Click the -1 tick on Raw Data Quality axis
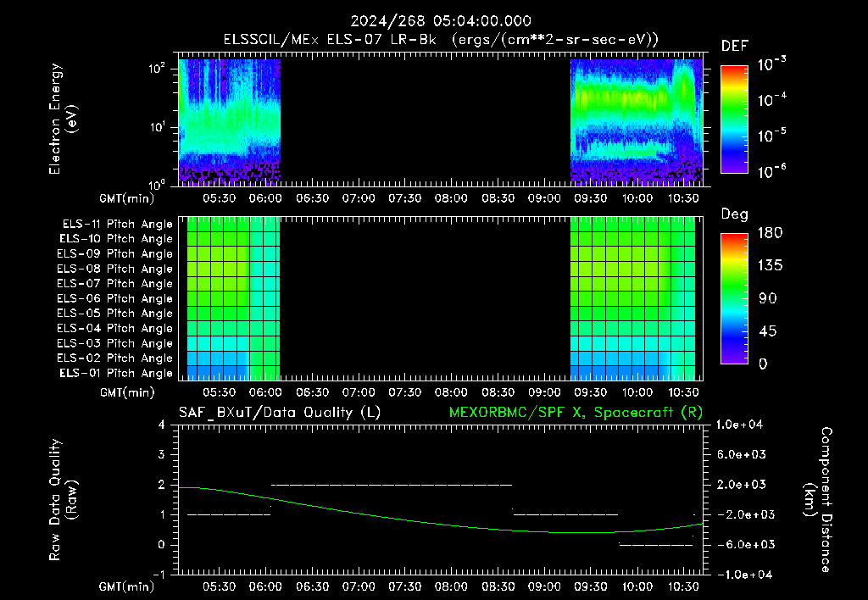This screenshot has width=868, height=600. (159, 575)
